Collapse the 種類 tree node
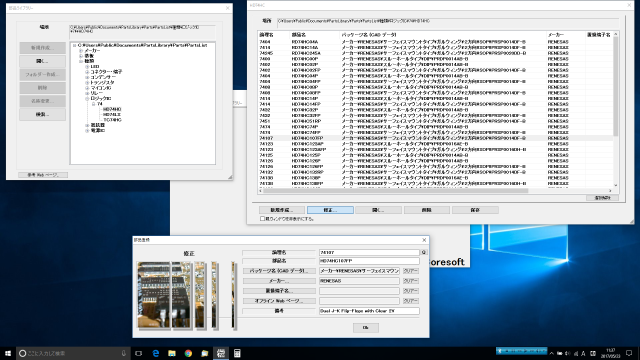640x360 pixels. 81,61
